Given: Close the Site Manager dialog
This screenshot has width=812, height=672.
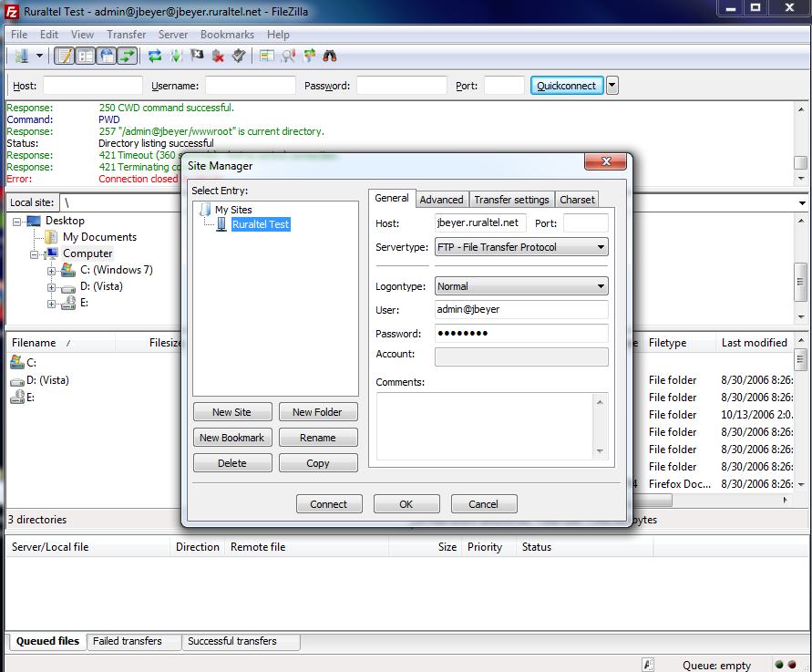Looking at the screenshot, I should (x=605, y=161).
